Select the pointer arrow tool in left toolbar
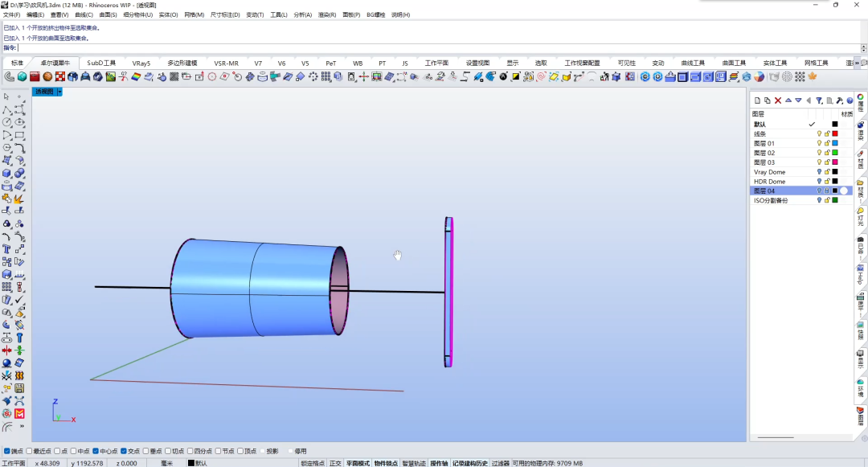The height and width of the screenshot is (467, 868). pos(6,96)
